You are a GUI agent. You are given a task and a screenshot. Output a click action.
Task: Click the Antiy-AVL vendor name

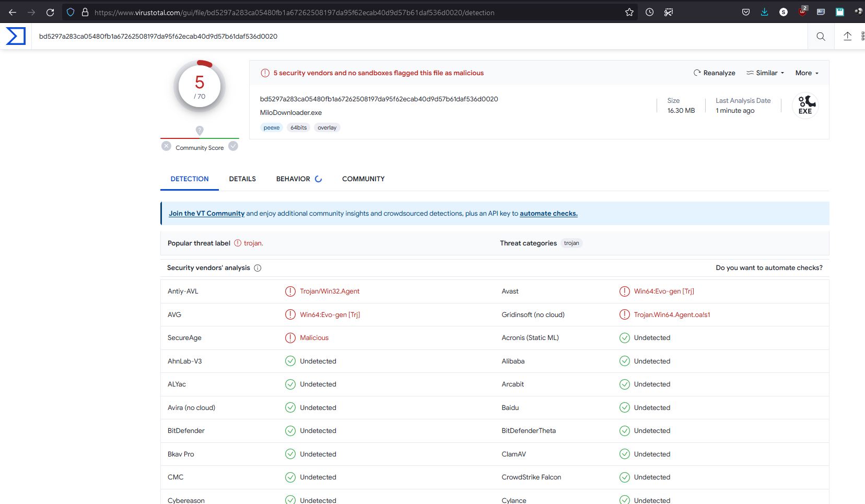point(183,291)
